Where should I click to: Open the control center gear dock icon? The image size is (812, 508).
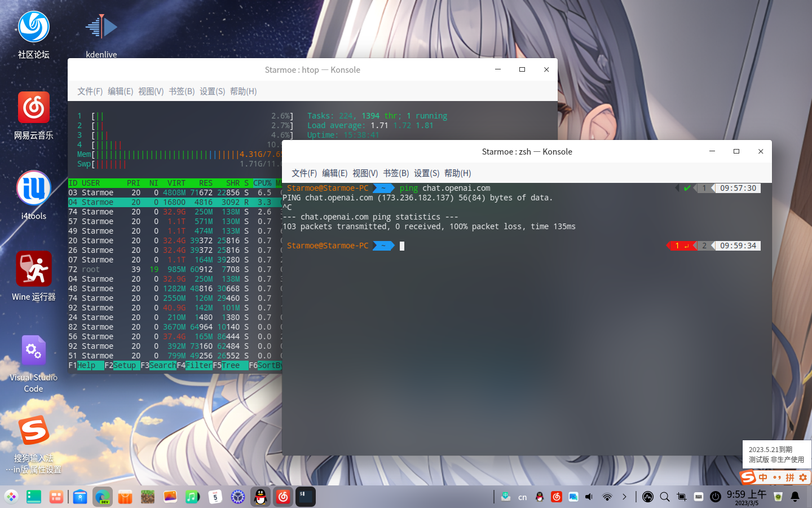point(238,497)
